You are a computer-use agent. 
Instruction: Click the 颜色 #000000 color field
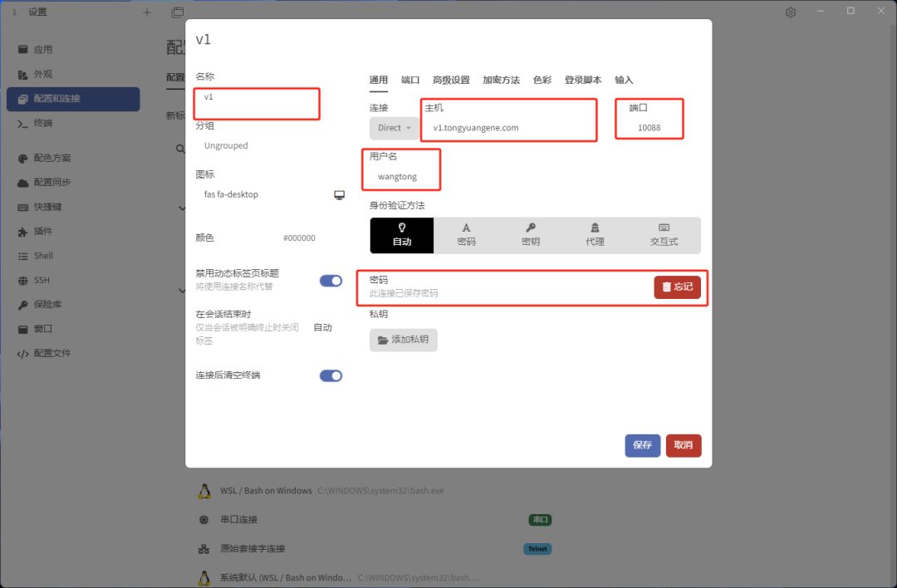coord(299,238)
